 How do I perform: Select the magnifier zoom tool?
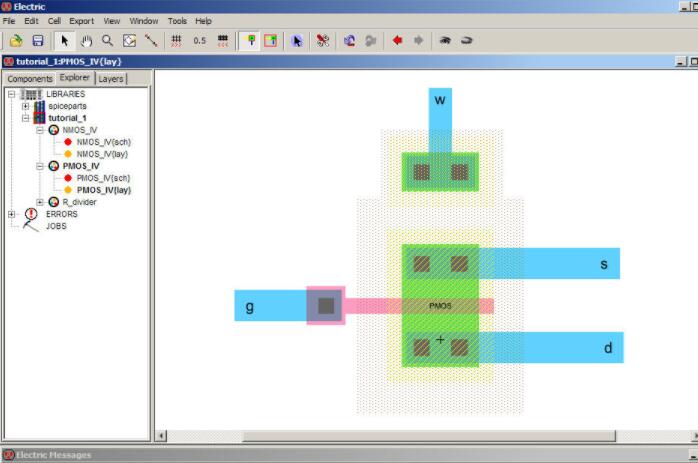pos(107,41)
